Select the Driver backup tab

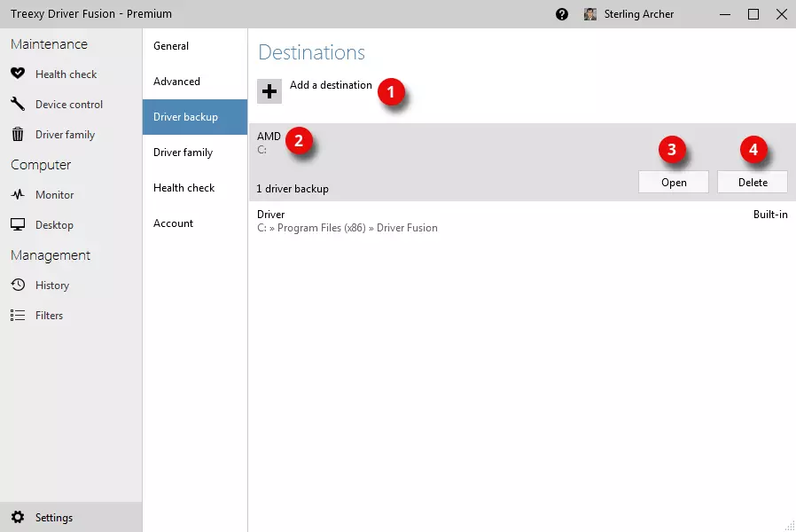[x=195, y=117]
